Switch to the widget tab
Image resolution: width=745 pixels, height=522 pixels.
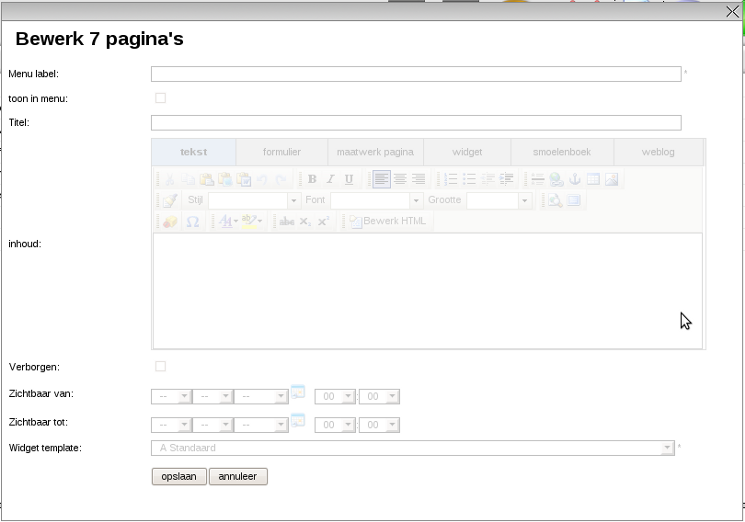467,152
